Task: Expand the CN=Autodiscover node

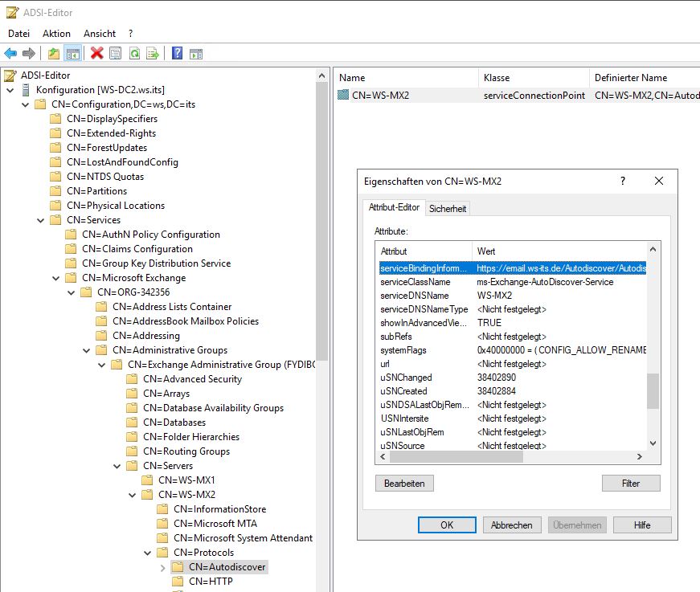Action: (x=163, y=567)
